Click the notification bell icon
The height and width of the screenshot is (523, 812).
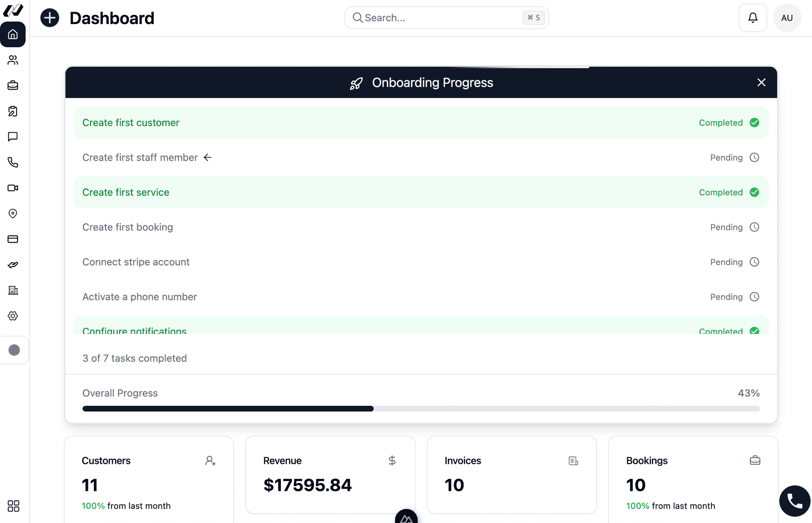tap(753, 18)
